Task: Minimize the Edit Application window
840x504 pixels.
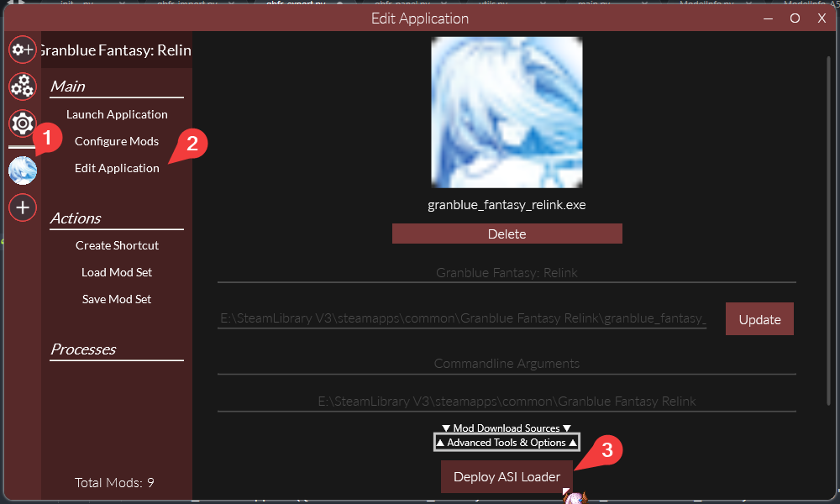Action: 769,18
